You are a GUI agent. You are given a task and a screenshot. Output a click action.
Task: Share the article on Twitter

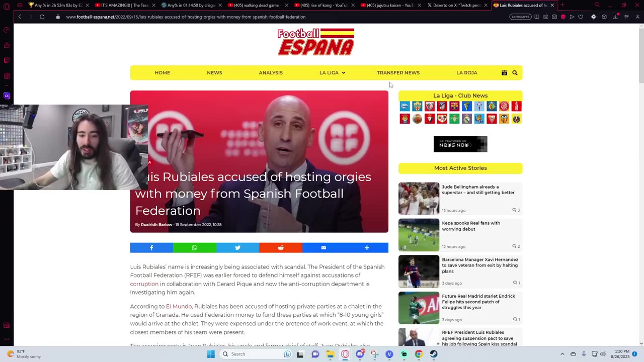click(237, 247)
